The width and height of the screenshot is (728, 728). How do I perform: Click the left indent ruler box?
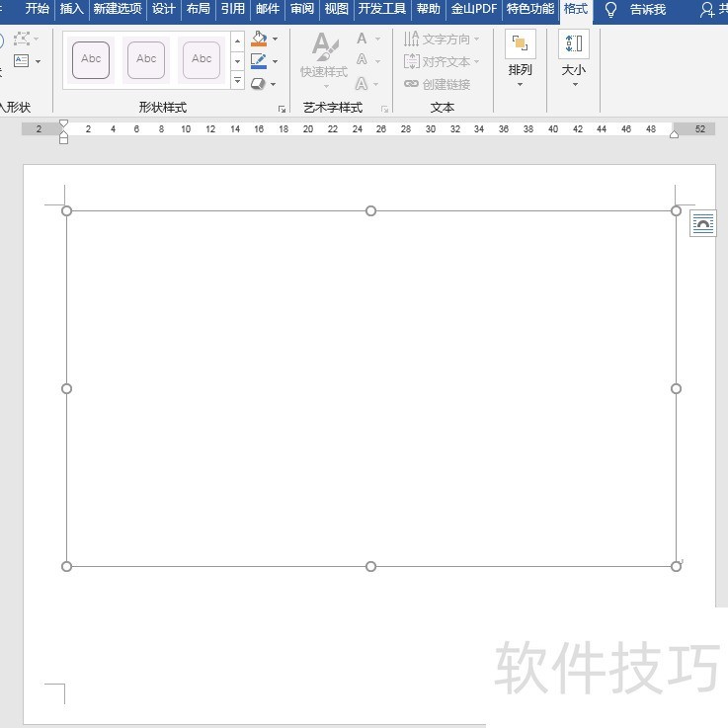pyautogui.click(x=63, y=140)
